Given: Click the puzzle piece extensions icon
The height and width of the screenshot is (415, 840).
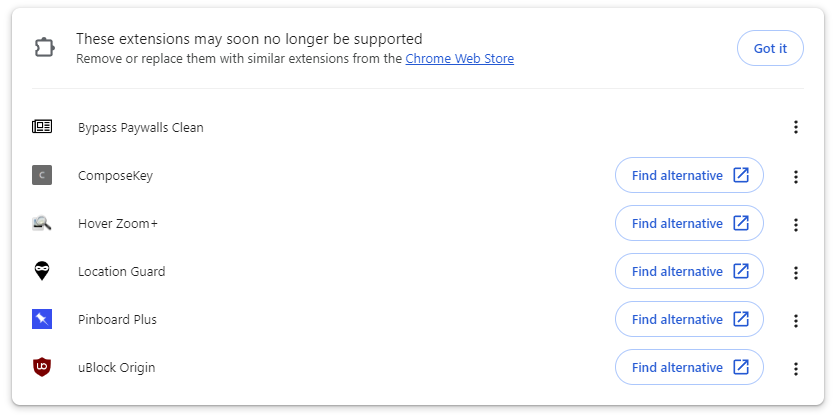Looking at the screenshot, I should pyautogui.click(x=44, y=48).
